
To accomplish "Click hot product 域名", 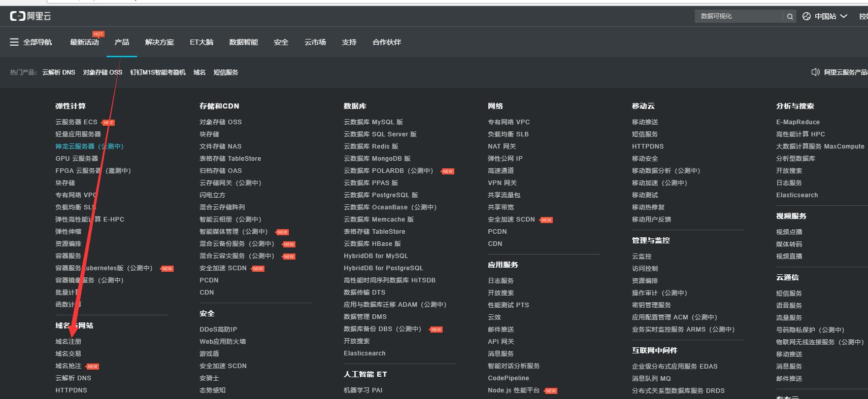I will click(x=199, y=72).
